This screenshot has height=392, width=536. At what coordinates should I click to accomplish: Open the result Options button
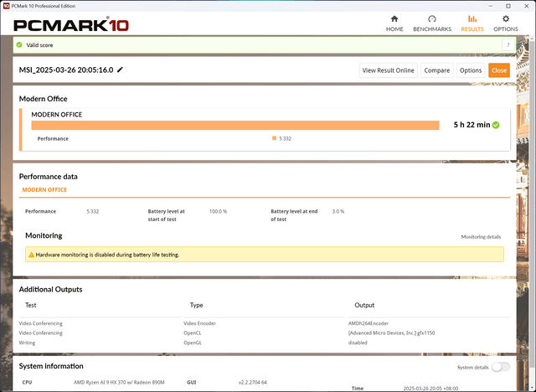pyautogui.click(x=471, y=70)
